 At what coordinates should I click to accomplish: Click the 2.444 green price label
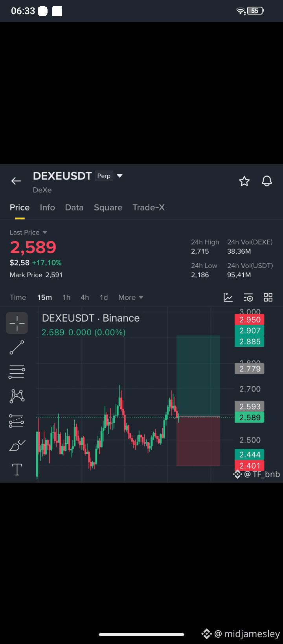point(250,455)
